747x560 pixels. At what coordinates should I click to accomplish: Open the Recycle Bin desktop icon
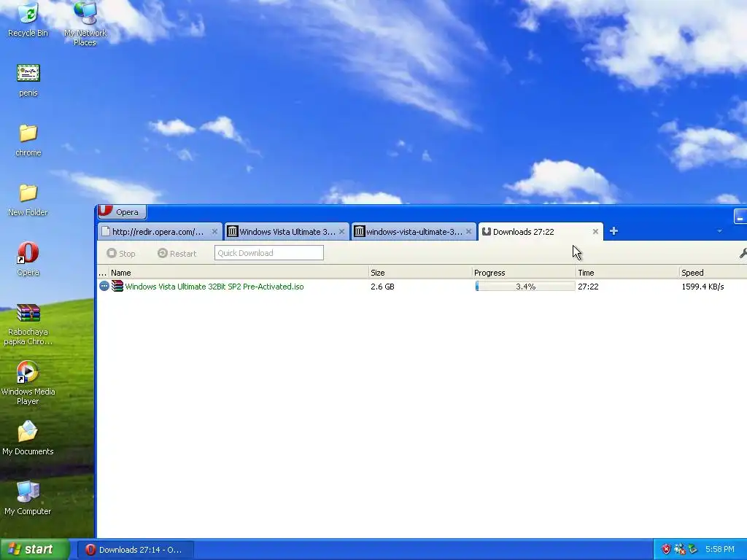click(x=28, y=19)
